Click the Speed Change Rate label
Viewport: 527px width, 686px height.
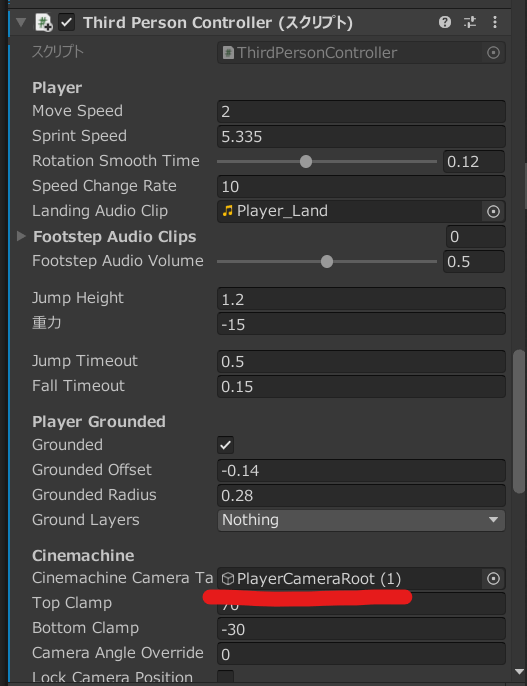tap(105, 186)
